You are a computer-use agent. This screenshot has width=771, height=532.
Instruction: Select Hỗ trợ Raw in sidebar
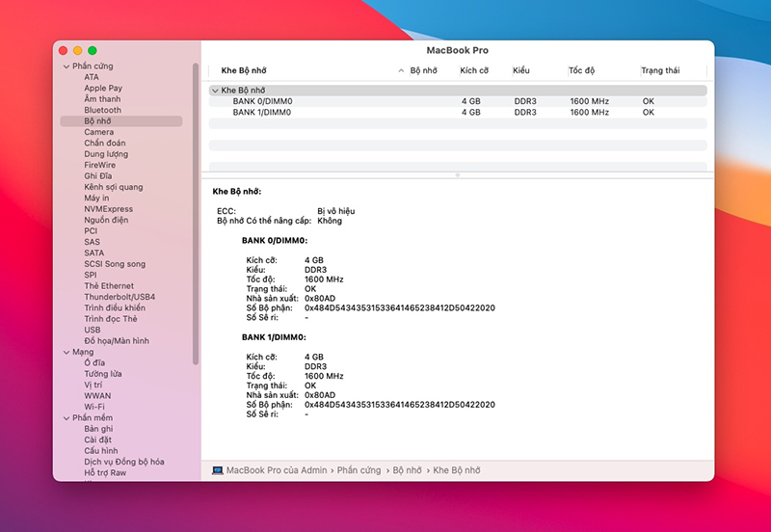click(x=105, y=472)
